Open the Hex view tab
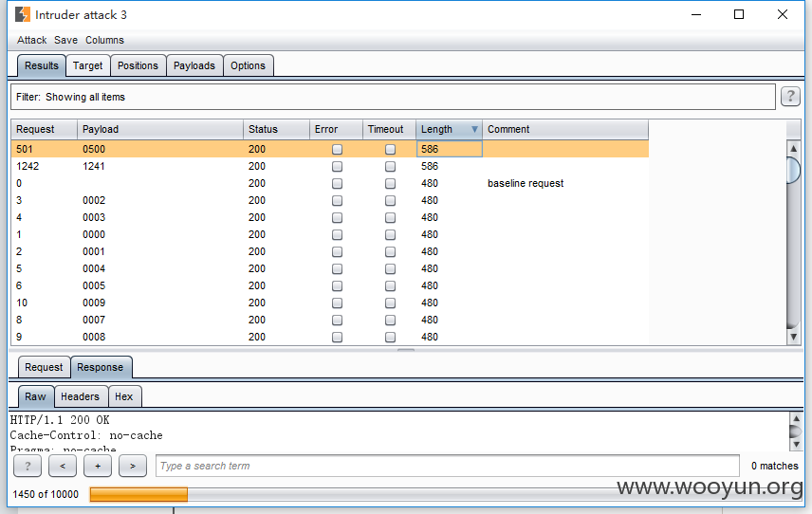The height and width of the screenshot is (514, 812). pyautogui.click(x=123, y=396)
